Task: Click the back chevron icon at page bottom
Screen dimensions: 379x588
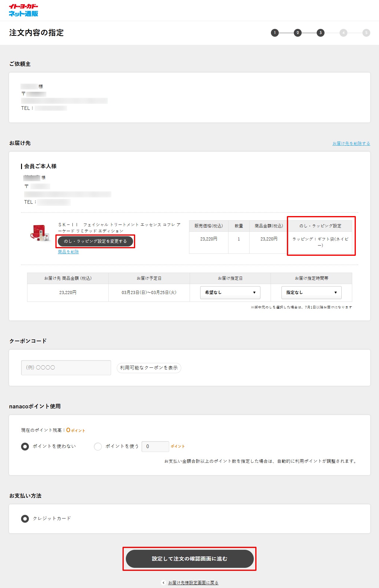Action: [x=163, y=583]
